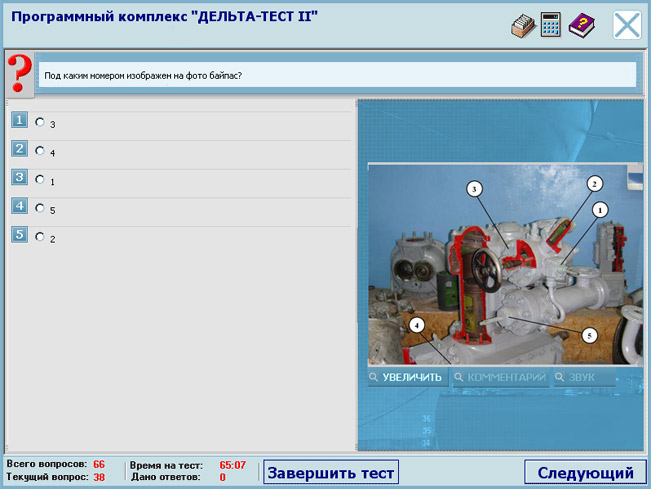Select radio button for answer 4

pyautogui.click(x=40, y=151)
